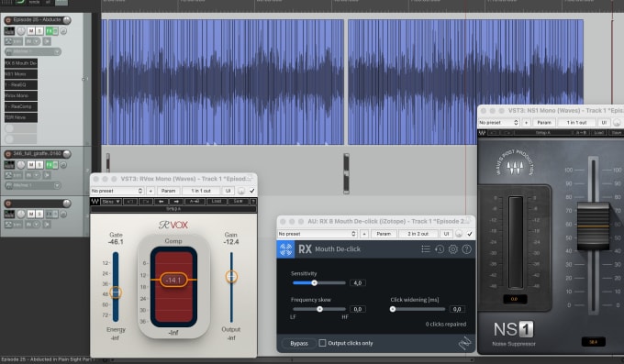Screen dimensions: 624x364
Task: Click the iZotope RX logo icon
Action: click(x=285, y=249)
